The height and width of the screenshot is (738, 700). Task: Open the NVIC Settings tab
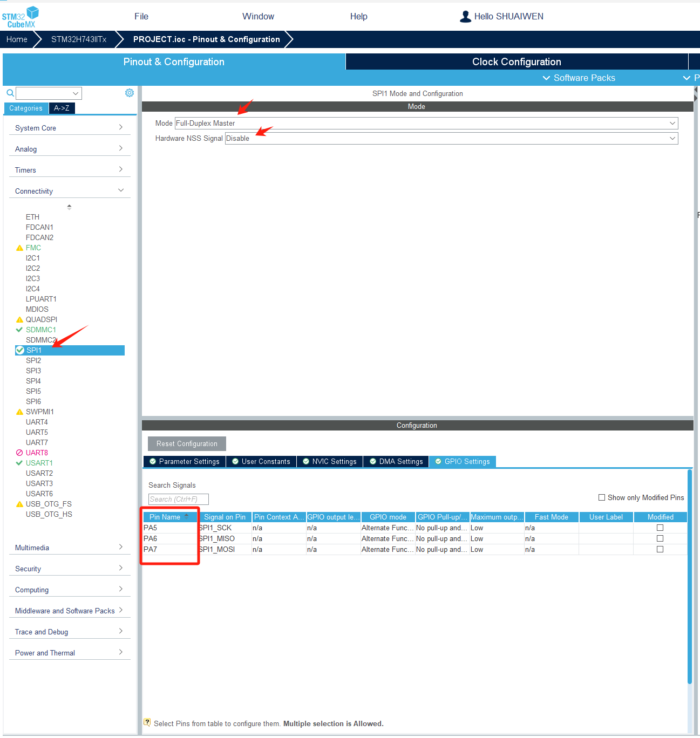[330, 461]
